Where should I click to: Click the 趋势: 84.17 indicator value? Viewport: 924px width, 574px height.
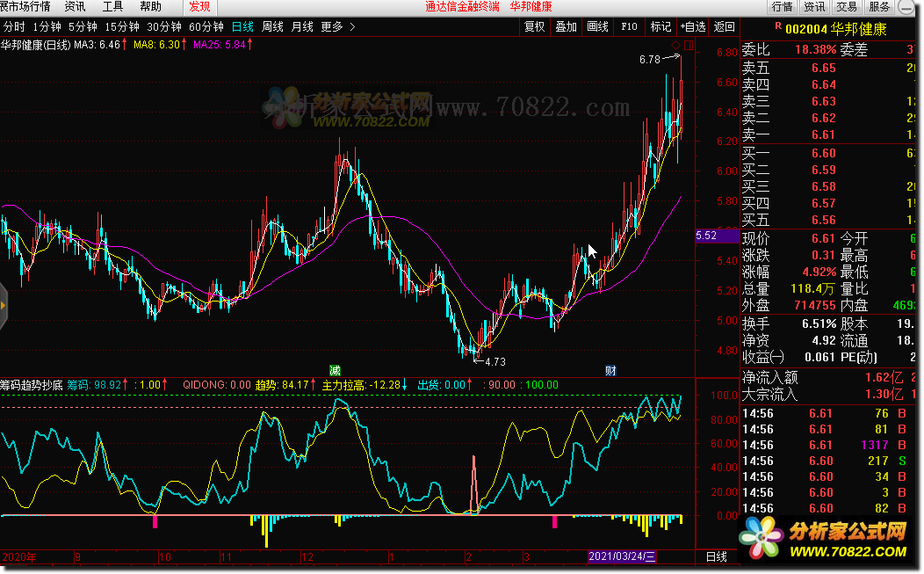pyautogui.click(x=284, y=385)
